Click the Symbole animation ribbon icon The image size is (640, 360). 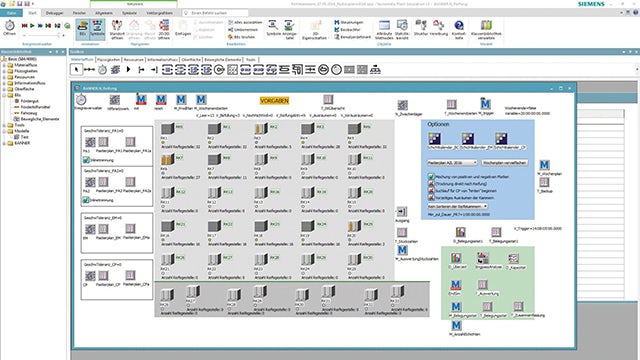97,28
